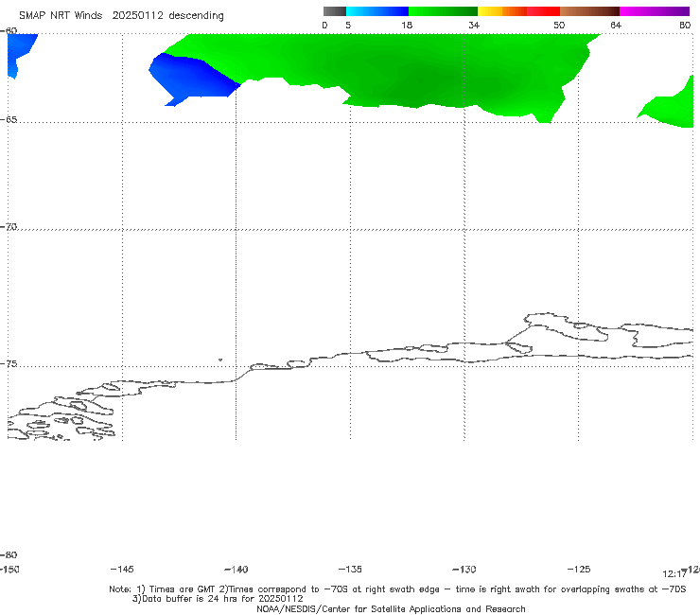Click the brown segment of the color bar
Viewport: 700px width, 615px height.
pyautogui.click(x=589, y=11)
